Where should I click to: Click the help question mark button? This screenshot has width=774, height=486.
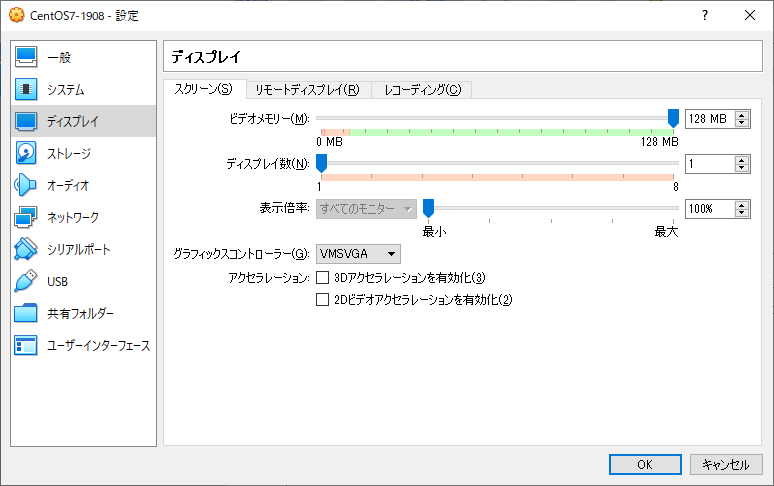(705, 15)
